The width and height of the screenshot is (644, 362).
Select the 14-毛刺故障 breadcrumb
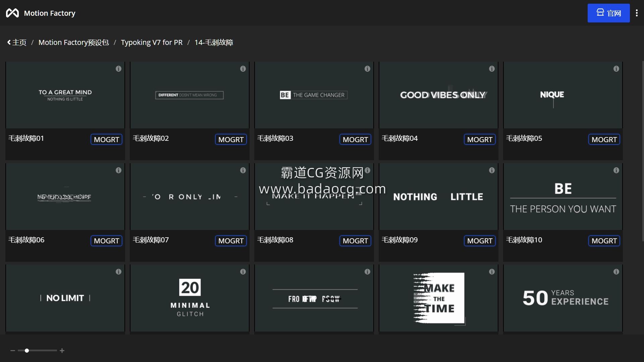[214, 43]
